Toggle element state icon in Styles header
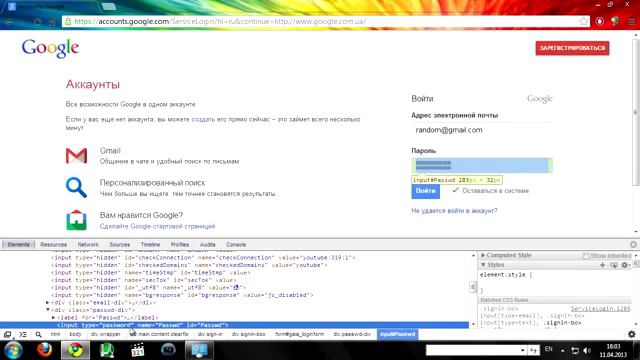 613,265
